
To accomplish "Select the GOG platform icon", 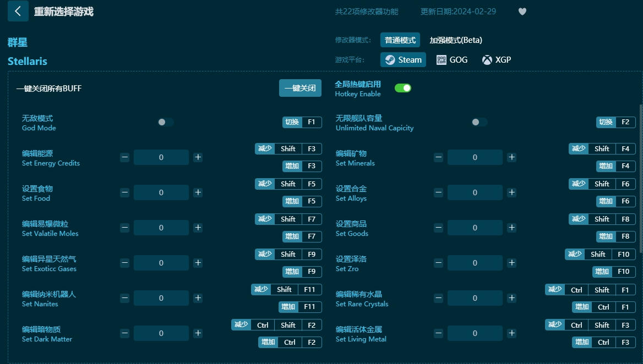I will (452, 59).
